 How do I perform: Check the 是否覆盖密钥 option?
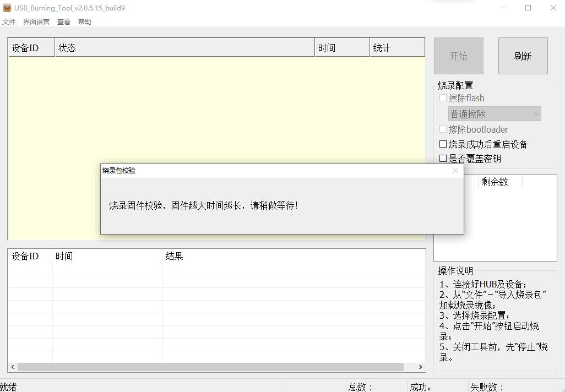443,158
